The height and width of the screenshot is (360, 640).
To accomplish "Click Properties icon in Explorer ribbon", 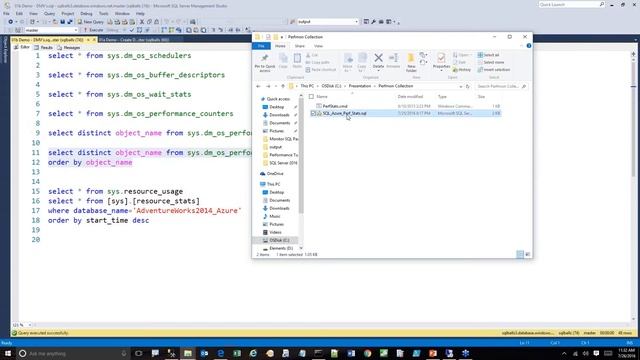I will pos(441,62).
